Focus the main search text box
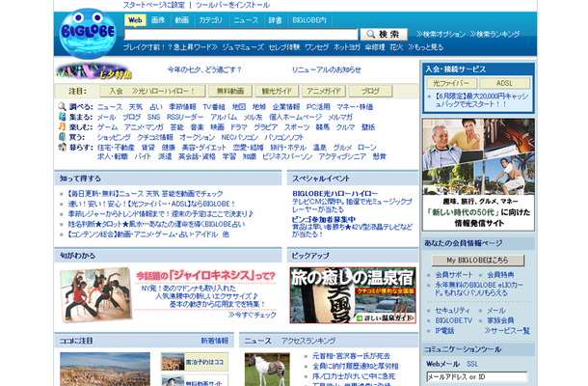This screenshot has height=386, width=588. coord(241,35)
